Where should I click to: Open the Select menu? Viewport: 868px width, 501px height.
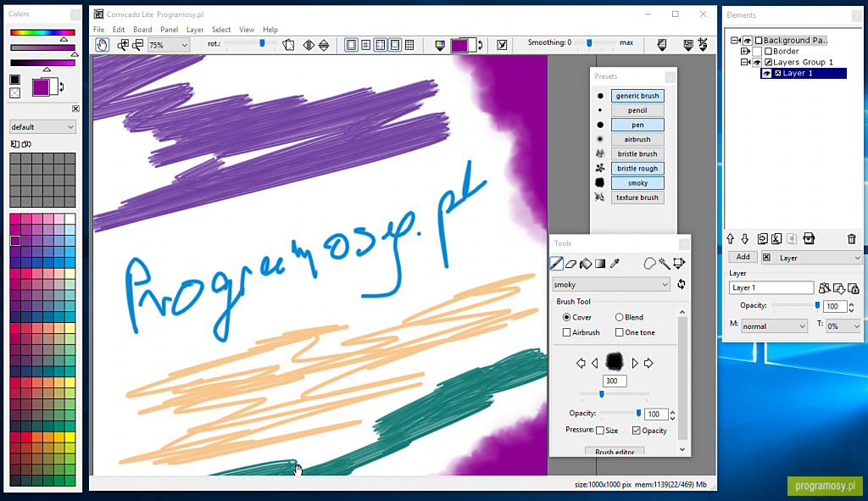coord(221,30)
